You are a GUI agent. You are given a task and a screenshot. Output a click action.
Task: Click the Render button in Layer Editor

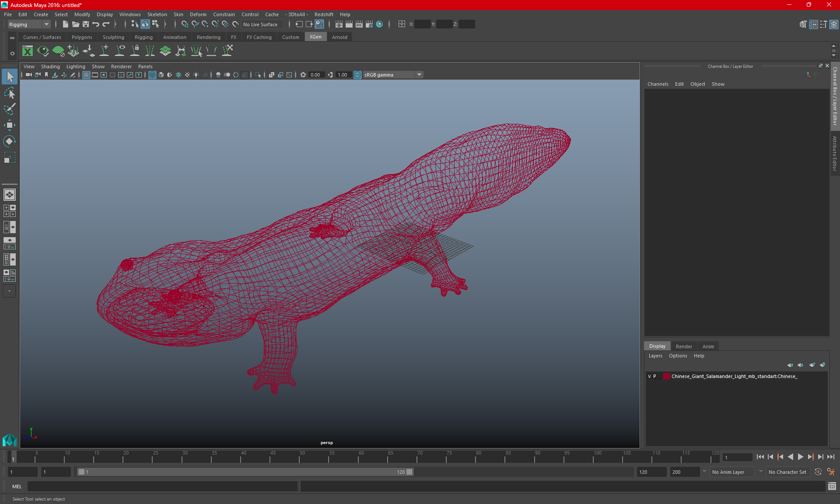tap(684, 346)
